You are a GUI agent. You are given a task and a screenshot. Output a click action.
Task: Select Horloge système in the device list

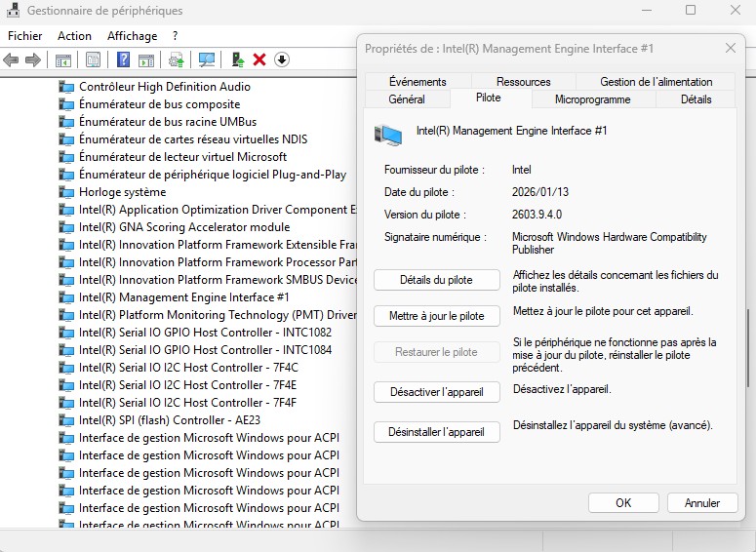point(122,192)
